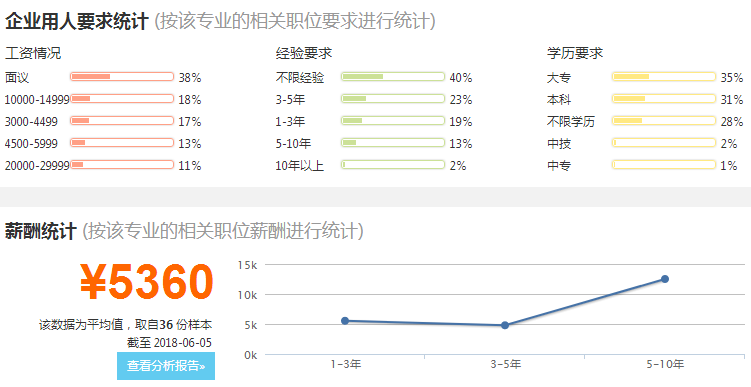The width and height of the screenshot is (751, 387).
Task: Click the 28% value next to 不限学历
Action: click(732, 122)
